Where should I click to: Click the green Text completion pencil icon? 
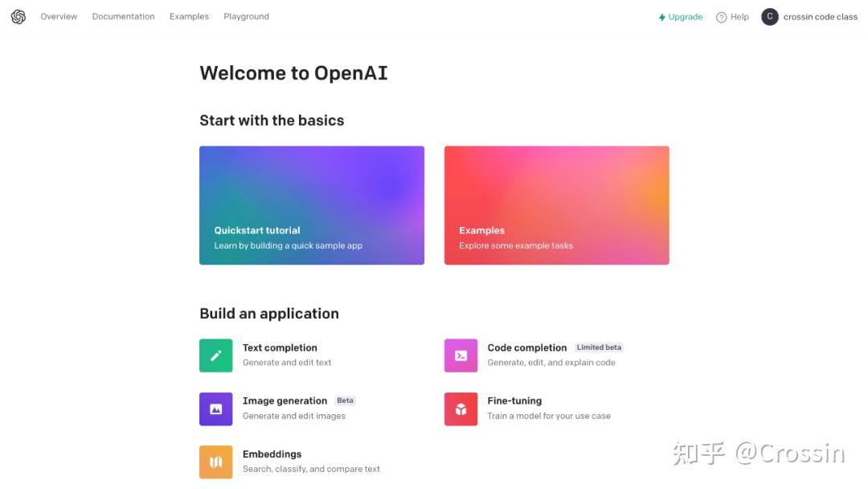pos(216,355)
